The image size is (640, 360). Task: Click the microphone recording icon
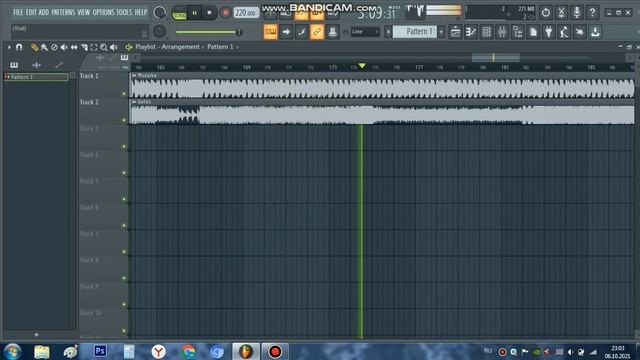(577, 12)
